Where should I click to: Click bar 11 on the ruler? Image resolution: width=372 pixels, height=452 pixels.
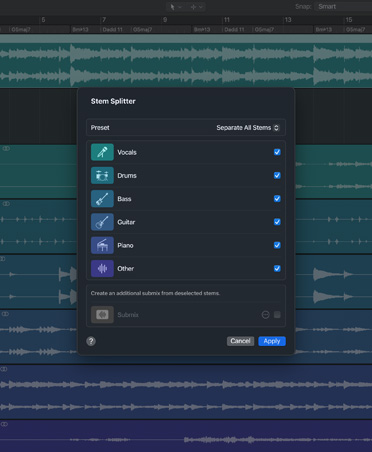[x=227, y=20]
